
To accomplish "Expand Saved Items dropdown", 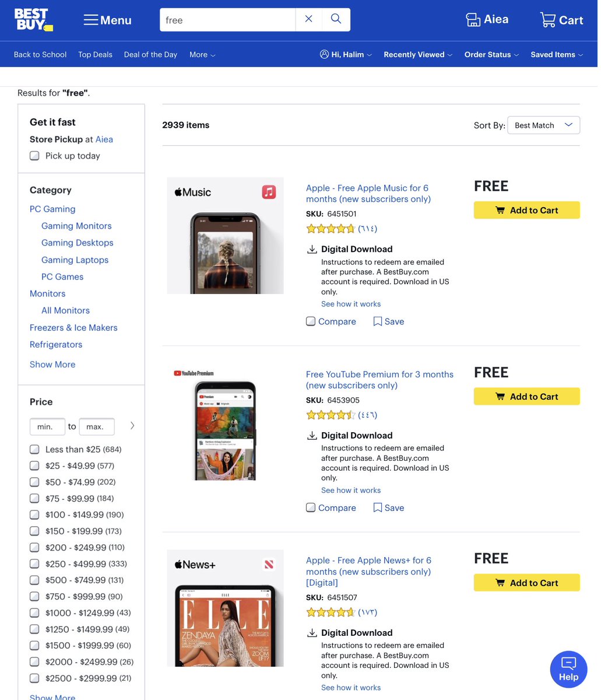I will [x=557, y=54].
